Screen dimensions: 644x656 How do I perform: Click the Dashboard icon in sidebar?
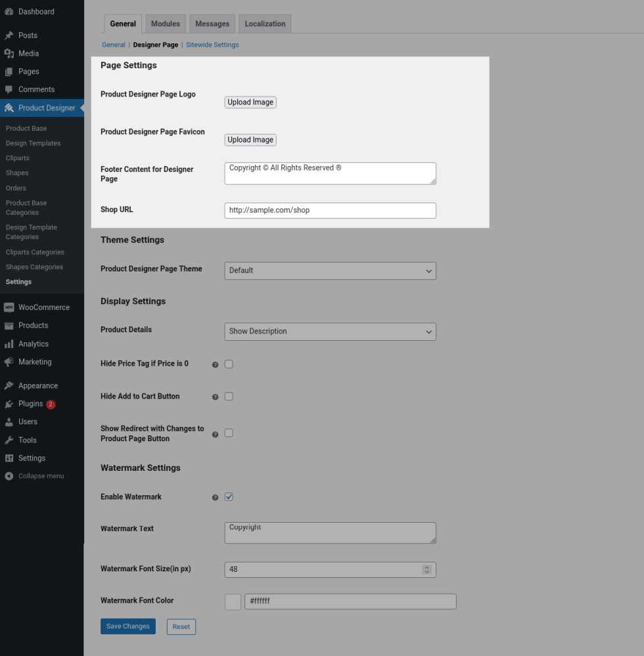click(x=9, y=12)
